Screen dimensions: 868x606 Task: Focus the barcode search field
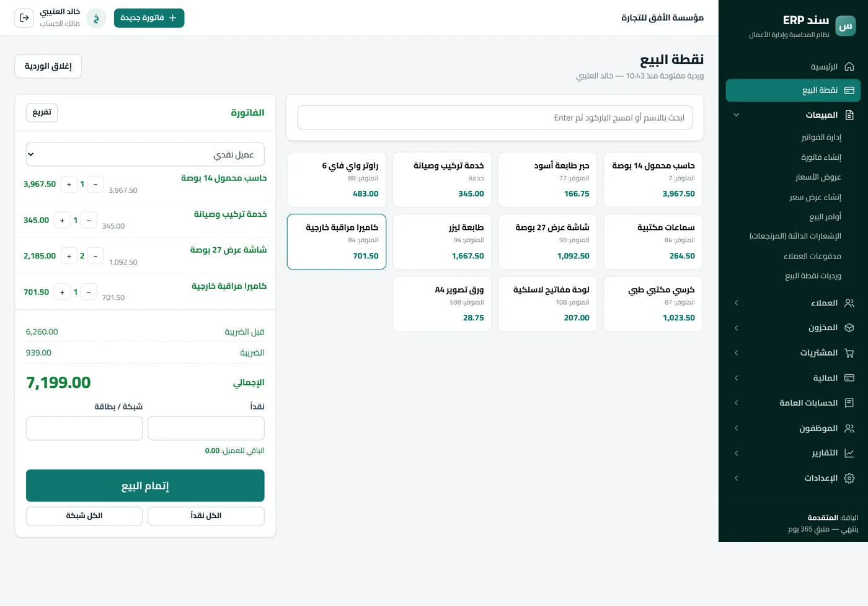(x=495, y=118)
